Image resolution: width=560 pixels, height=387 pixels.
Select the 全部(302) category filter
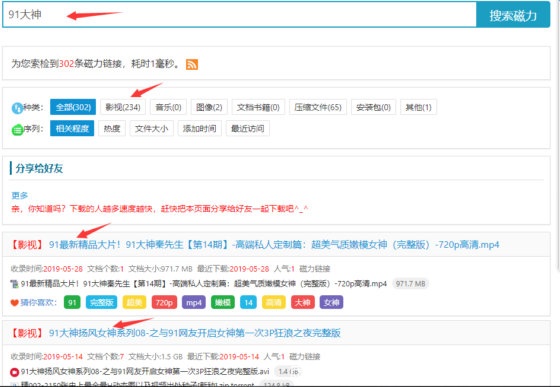pos(73,107)
